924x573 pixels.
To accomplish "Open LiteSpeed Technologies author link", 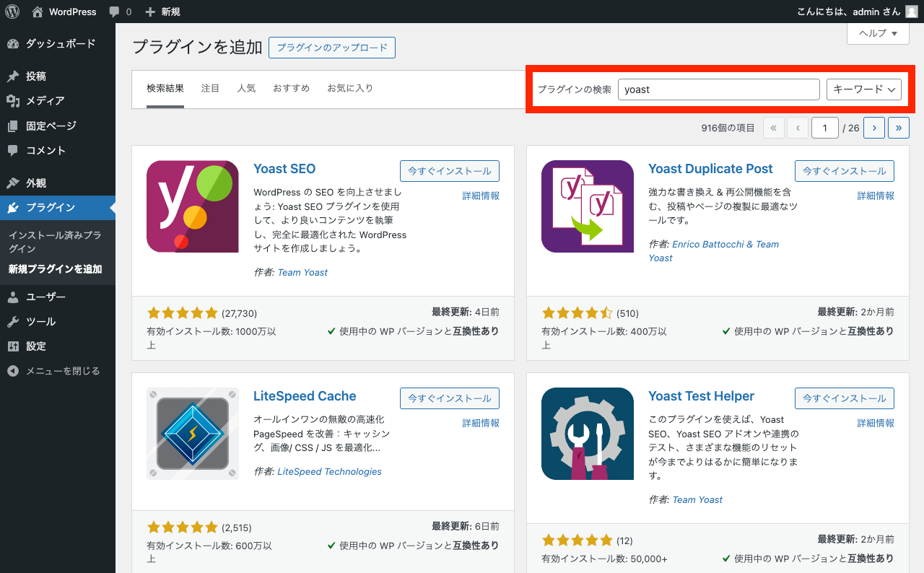I will pyautogui.click(x=329, y=471).
